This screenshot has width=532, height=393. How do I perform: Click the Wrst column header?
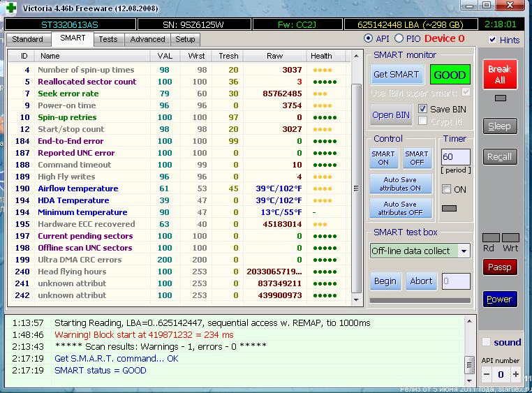(x=196, y=56)
